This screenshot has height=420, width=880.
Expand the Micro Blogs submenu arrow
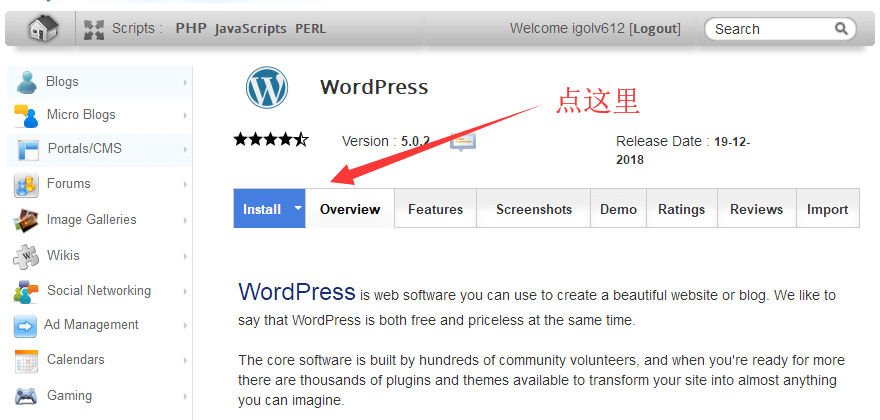coord(185,116)
